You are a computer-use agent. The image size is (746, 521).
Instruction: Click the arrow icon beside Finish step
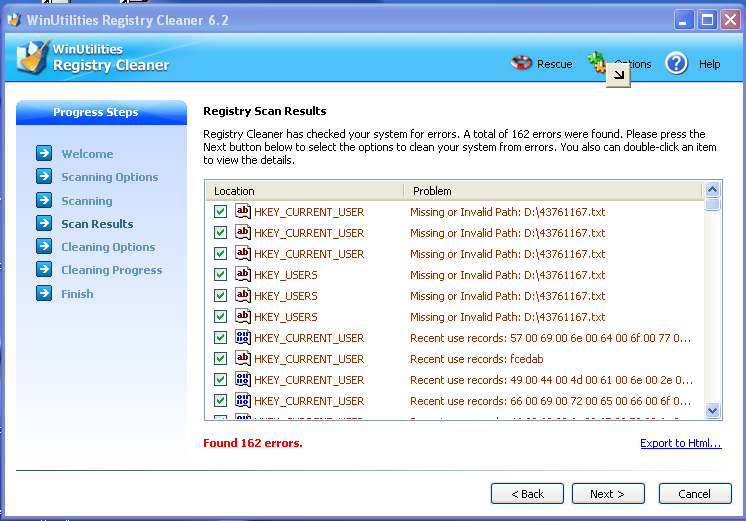coord(44,293)
